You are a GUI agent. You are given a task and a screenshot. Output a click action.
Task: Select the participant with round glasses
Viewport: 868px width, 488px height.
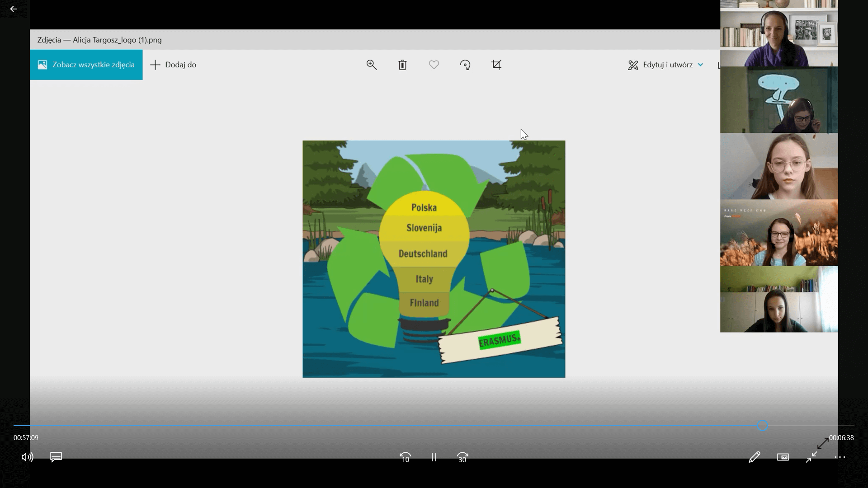point(779,166)
